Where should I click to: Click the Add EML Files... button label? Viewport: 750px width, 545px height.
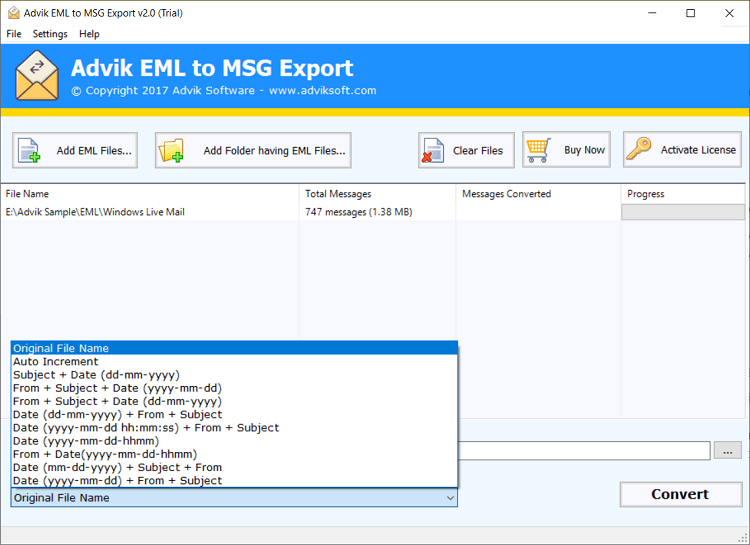point(94,151)
